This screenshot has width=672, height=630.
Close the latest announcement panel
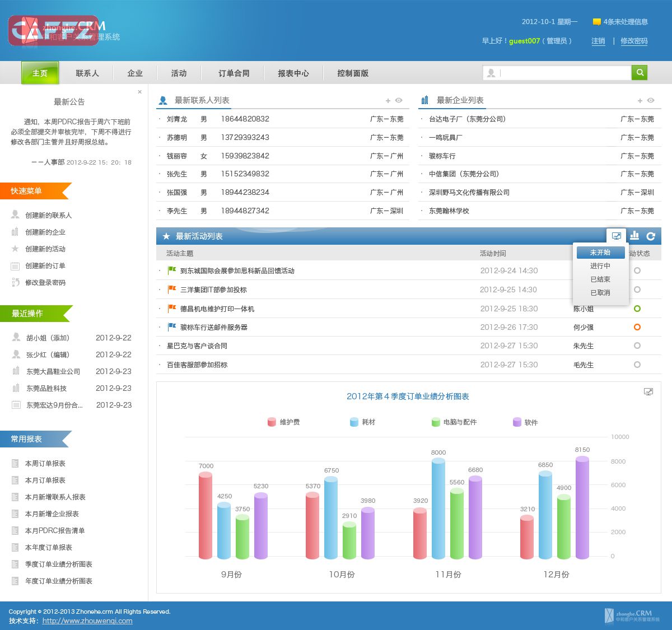click(139, 92)
